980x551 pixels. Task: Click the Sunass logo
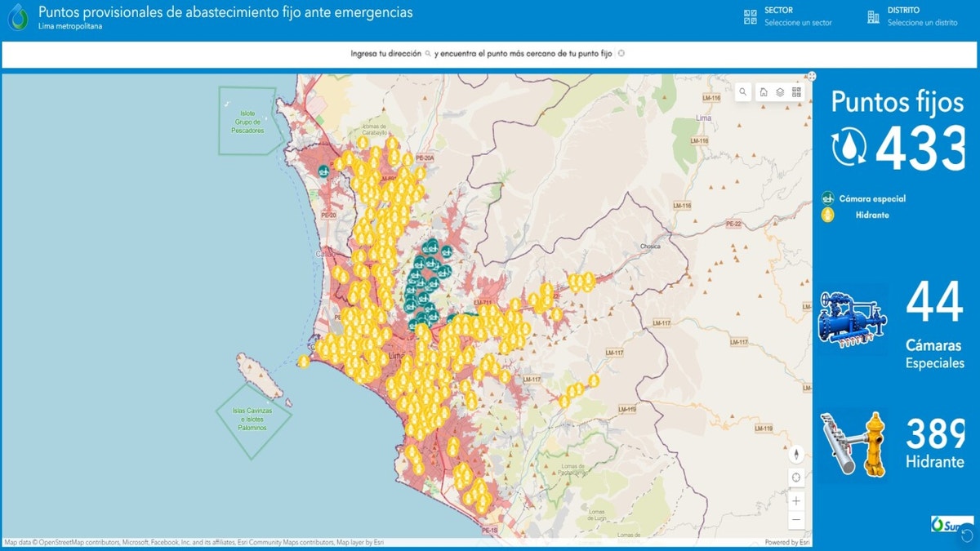(951, 524)
